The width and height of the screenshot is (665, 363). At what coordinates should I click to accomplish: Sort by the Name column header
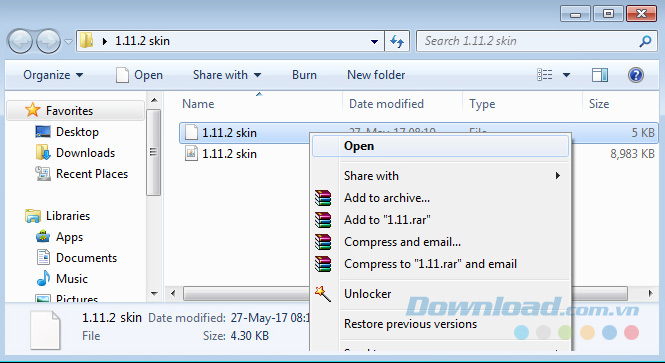pyautogui.click(x=198, y=104)
